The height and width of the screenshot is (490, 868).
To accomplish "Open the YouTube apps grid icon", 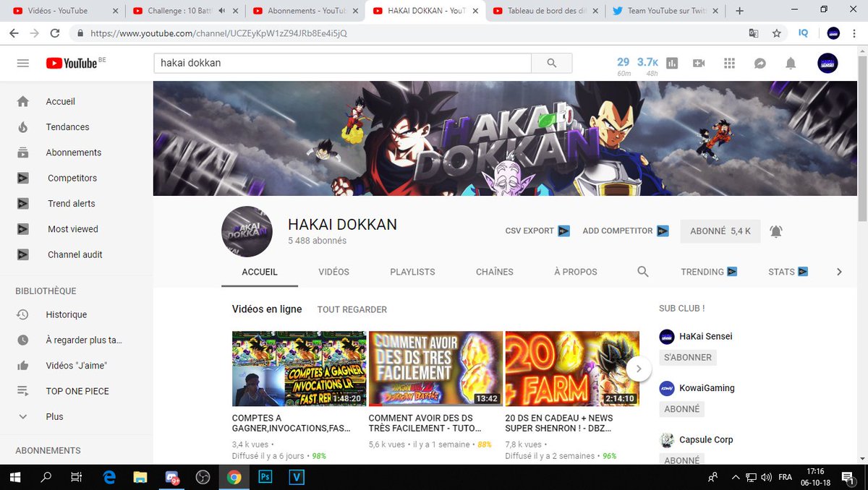I will 729,64.
